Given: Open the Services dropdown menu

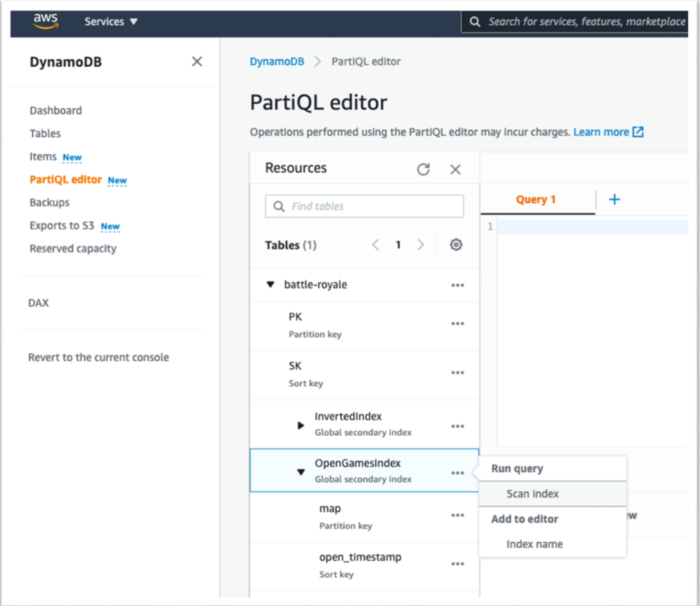Looking at the screenshot, I should 111,22.
